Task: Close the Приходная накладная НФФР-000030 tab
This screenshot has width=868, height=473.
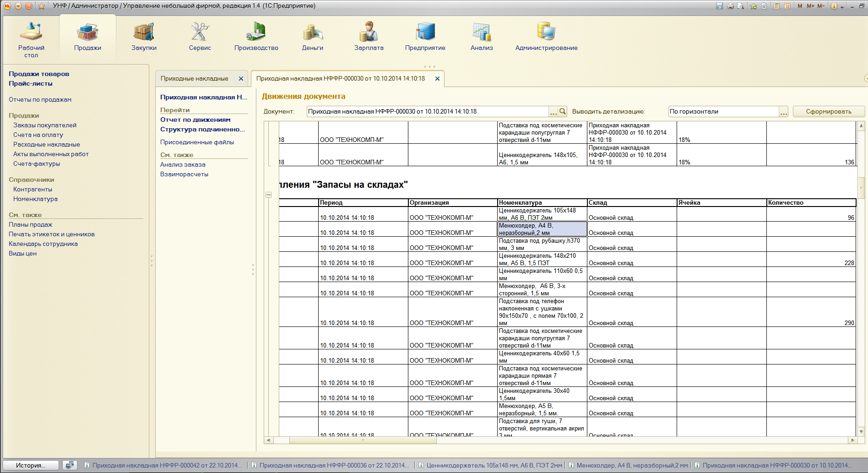Action: [x=437, y=79]
